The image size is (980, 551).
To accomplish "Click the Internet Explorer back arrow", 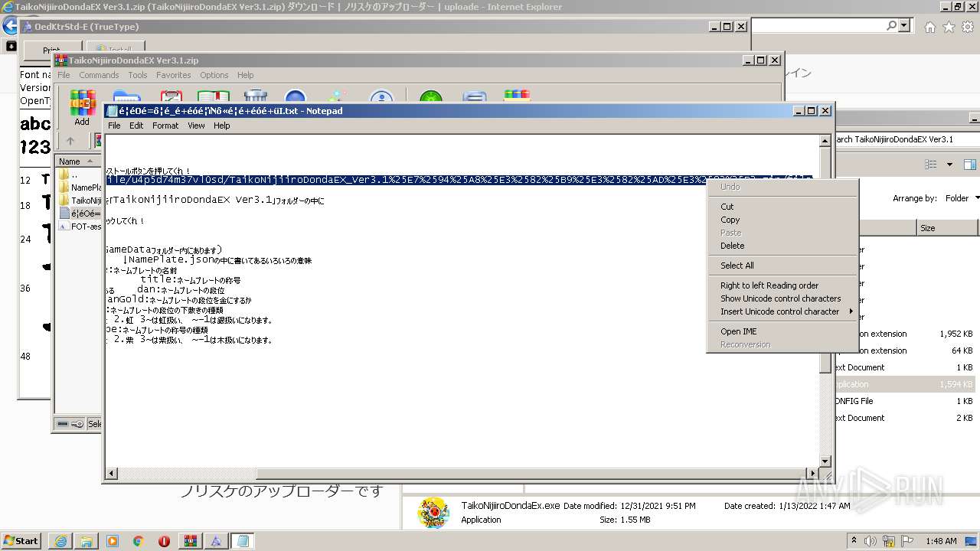I will pos(10,26).
